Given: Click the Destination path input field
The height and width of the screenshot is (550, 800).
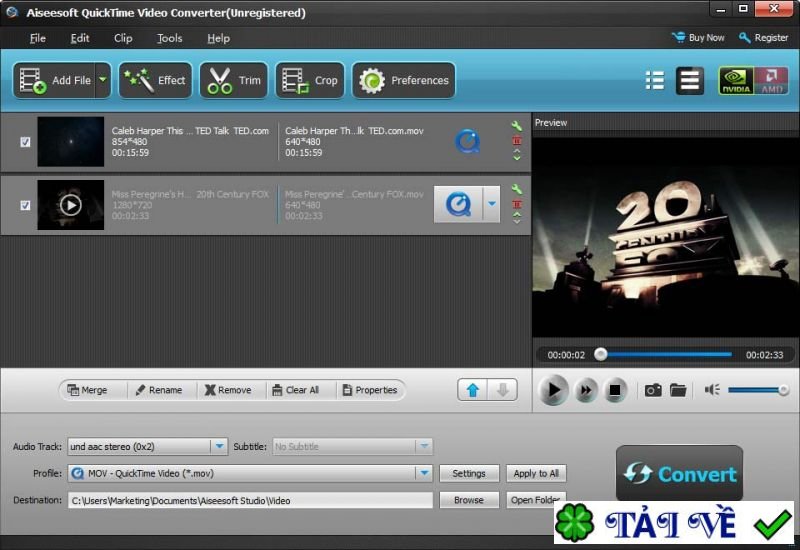Looking at the screenshot, I should [x=250, y=500].
